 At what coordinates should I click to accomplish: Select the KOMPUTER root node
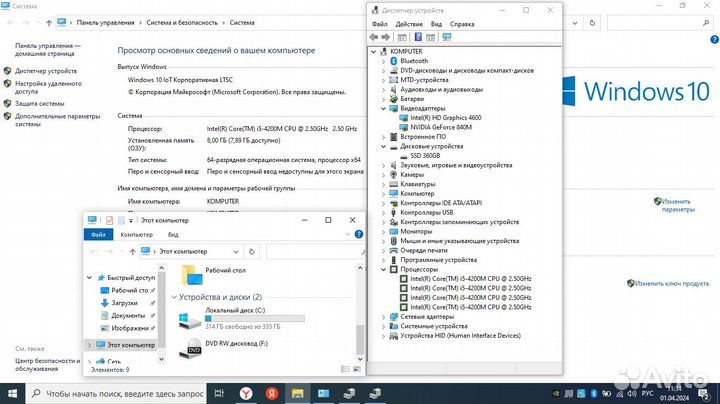click(x=406, y=51)
